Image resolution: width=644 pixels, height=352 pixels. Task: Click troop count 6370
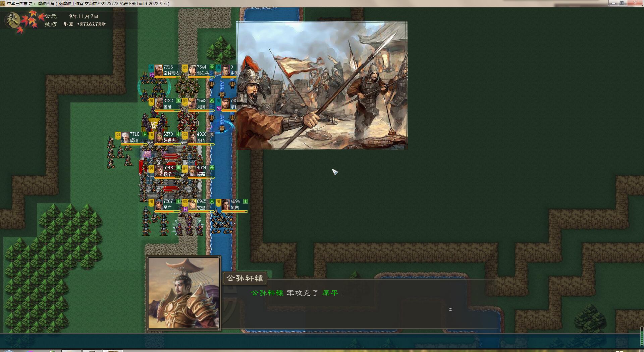click(168, 134)
